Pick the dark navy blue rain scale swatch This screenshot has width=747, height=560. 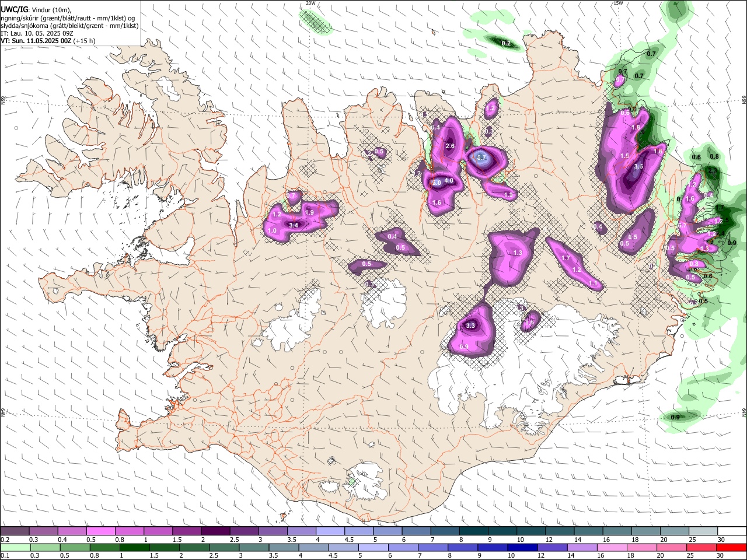pyautogui.click(x=521, y=548)
